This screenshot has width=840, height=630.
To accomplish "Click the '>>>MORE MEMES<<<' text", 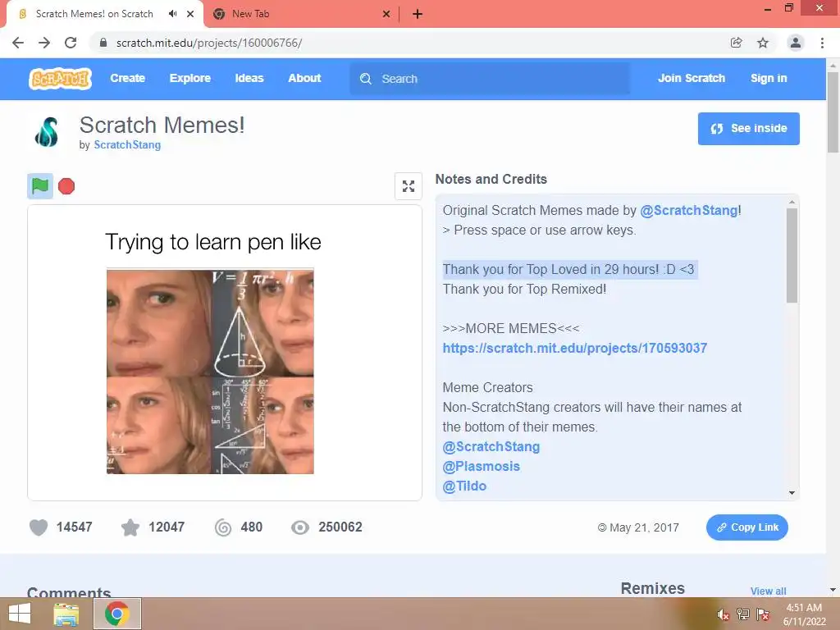I will pos(511,328).
